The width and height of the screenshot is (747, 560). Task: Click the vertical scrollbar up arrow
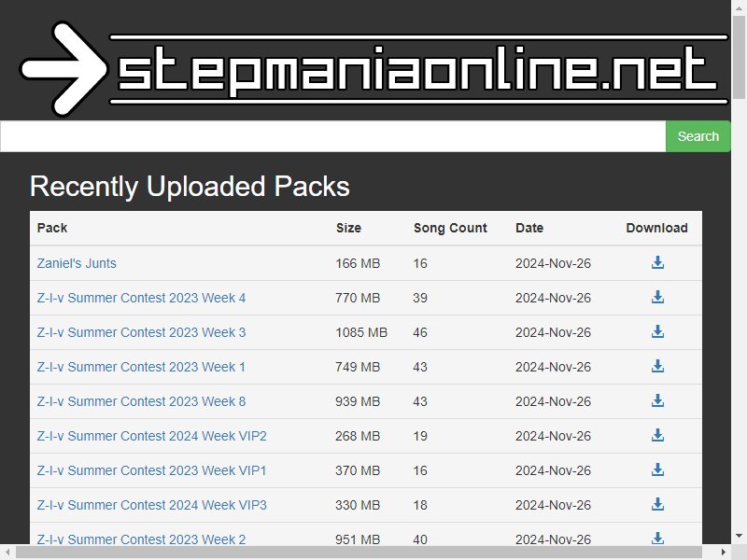coord(739,7)
